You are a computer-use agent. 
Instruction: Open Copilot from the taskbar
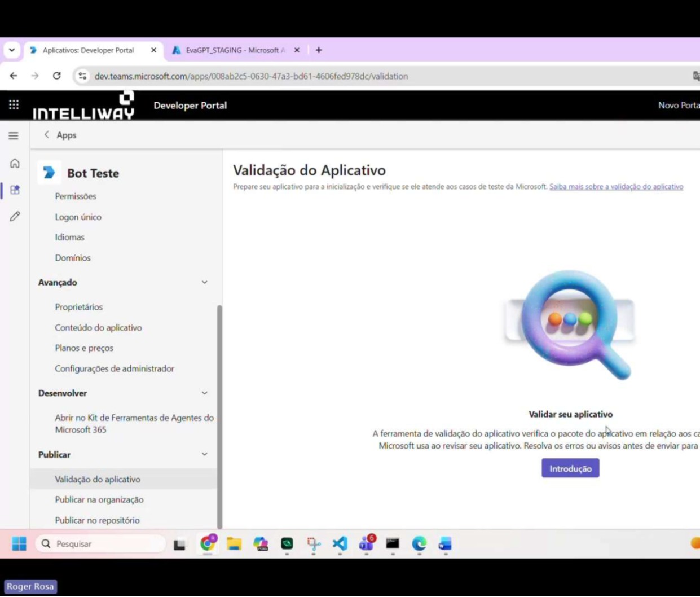pos(261,543)
